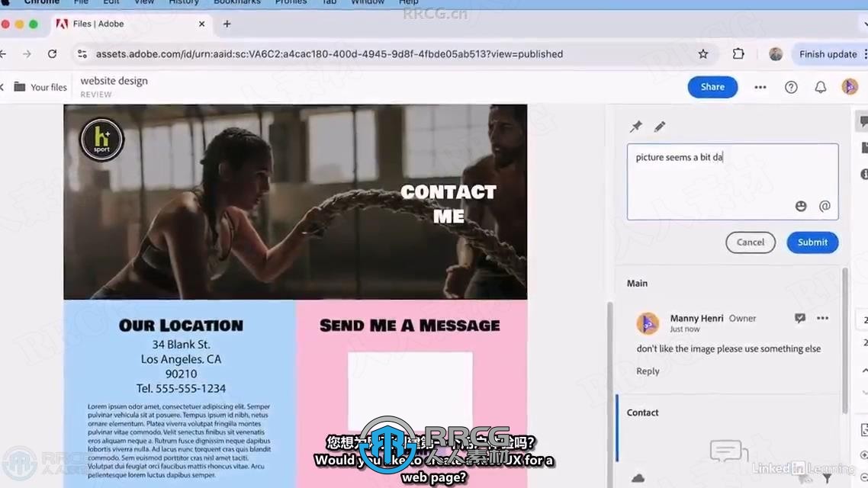Click the Share button

712,87
